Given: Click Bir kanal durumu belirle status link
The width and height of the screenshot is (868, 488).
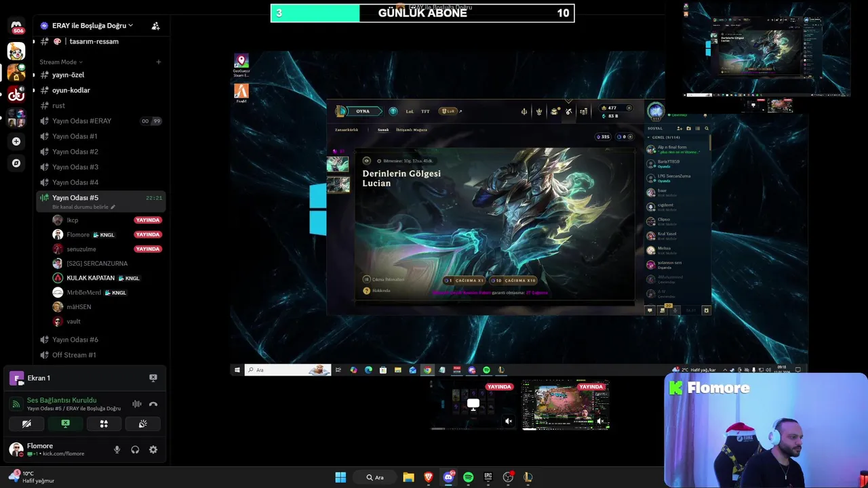Looking at the screenshot, I should tap(83, 207).
